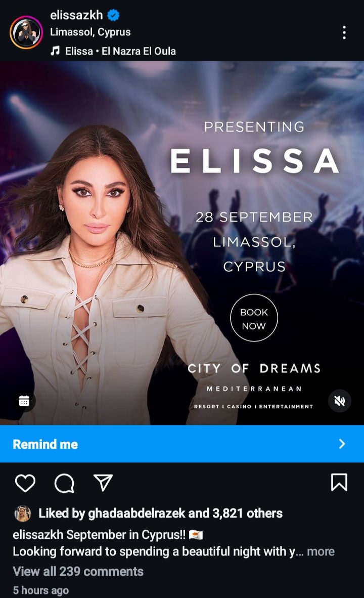Like the post with the heart icon
This screenshot has width=364, height=598.
point(25,483)
